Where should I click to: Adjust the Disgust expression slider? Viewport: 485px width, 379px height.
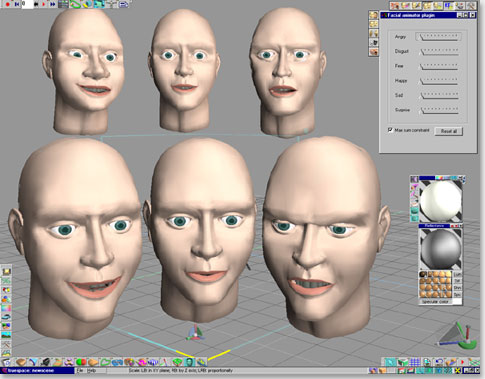click(x=439, y=51)
